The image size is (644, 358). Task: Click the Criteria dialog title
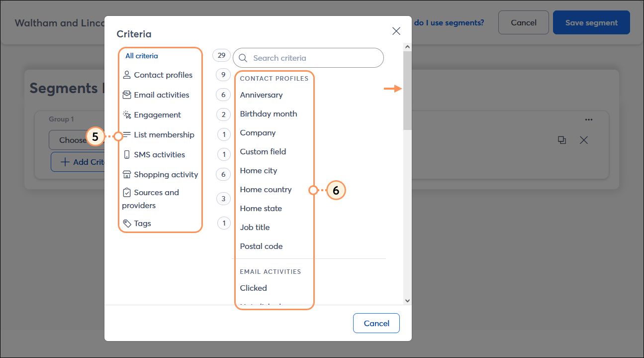(x=134, y=34)
